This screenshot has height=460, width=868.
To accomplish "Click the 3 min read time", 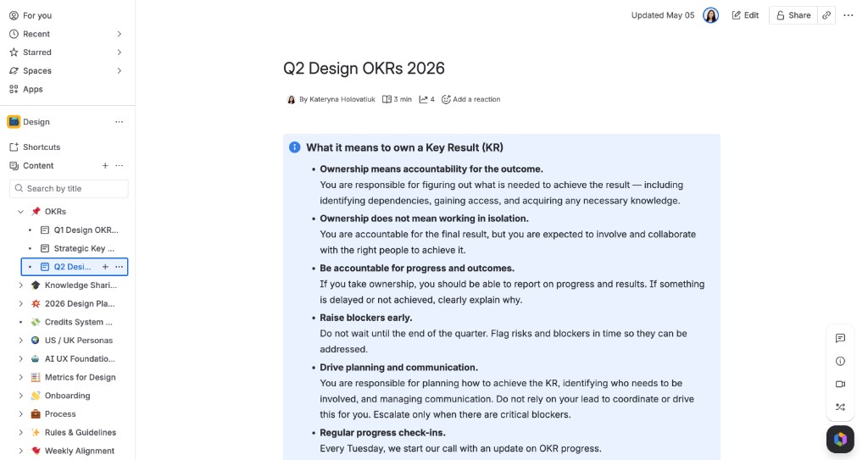I will [x=397, y=100].
